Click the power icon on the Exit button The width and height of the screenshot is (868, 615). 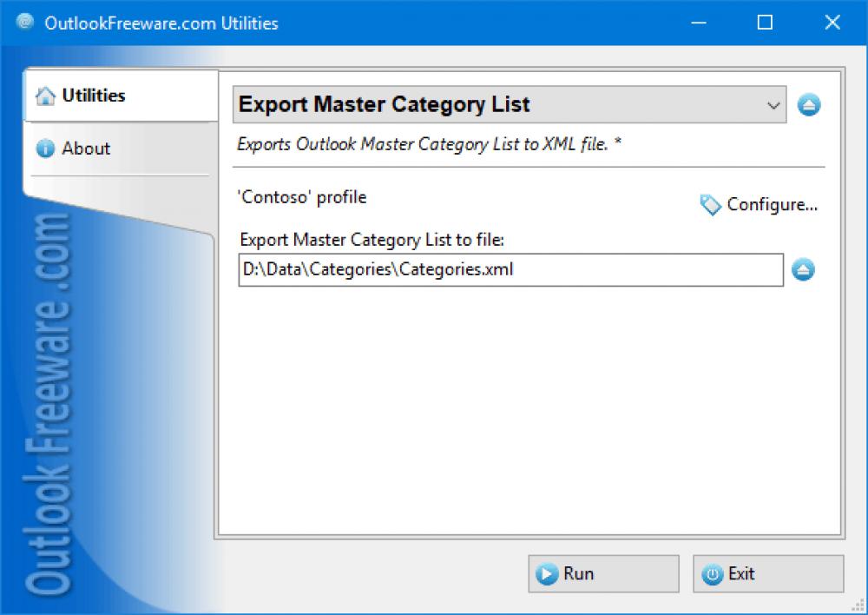(x=713, y=573)
